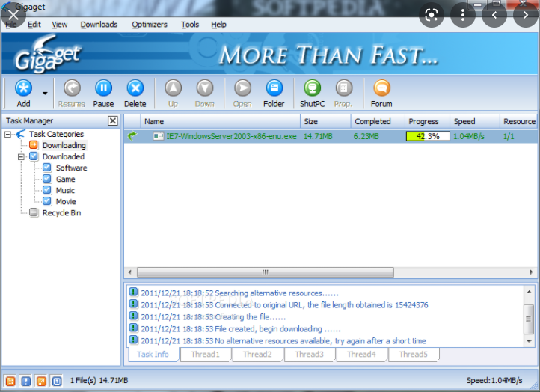Sort by the Speed column header

click(475, 121)
